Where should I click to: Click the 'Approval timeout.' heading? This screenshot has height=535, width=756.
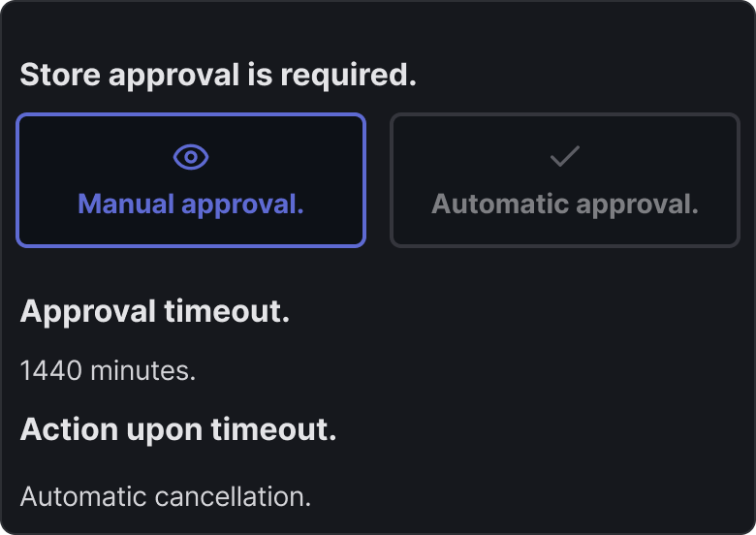tap(155, 312)
